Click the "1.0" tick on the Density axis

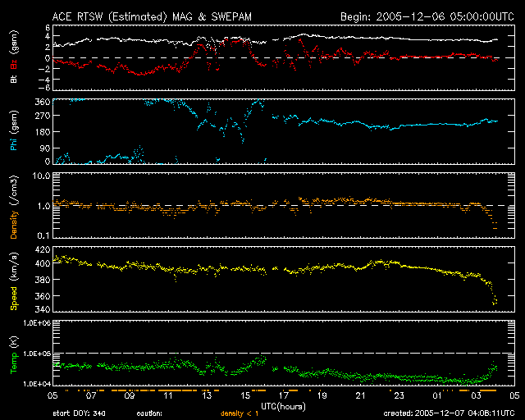pos(43,206)
